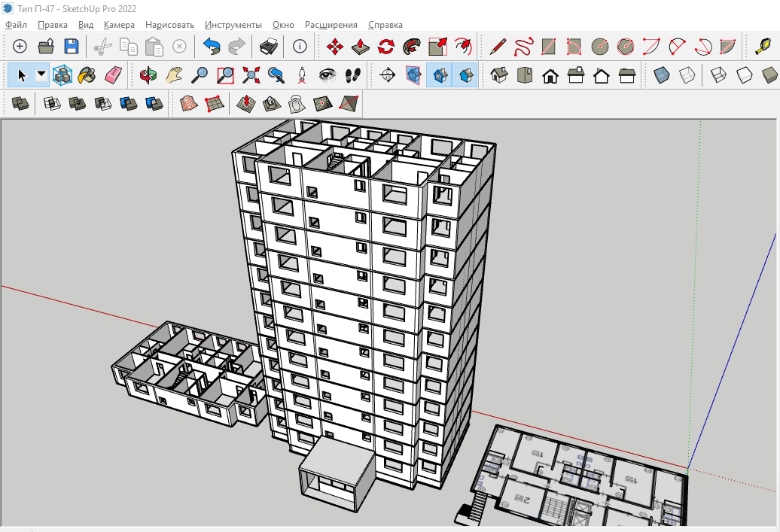Select the Look Around eye tool
Screen dimensions: 780x532
pos(328,75)
